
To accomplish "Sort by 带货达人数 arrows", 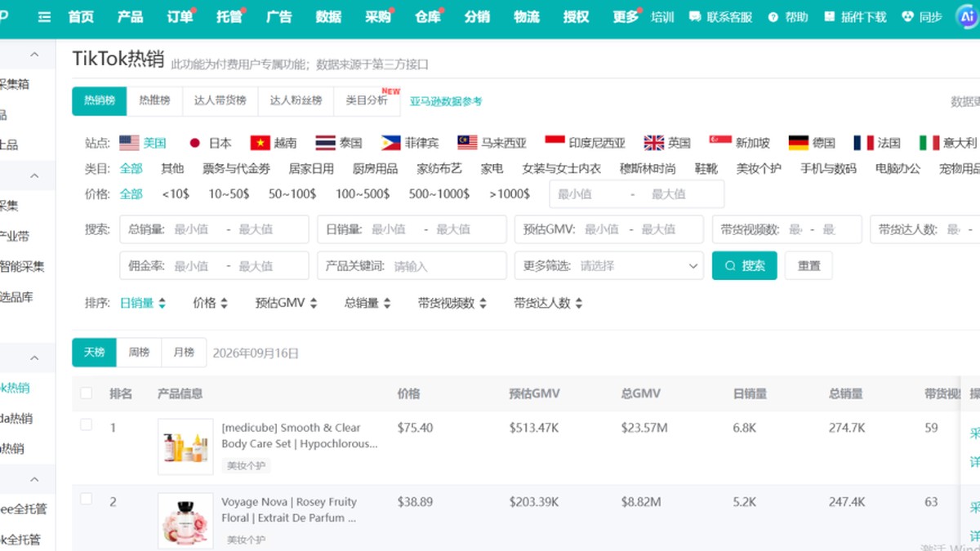I will pos(578,303).
